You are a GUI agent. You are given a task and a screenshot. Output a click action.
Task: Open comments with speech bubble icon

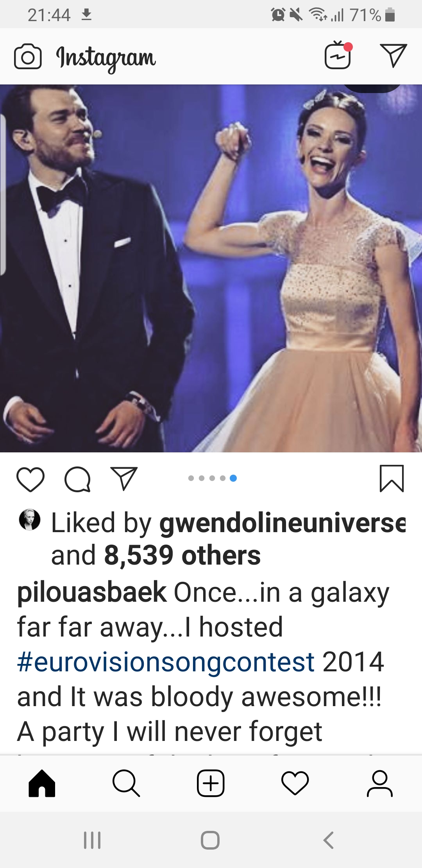coord(78,479)
